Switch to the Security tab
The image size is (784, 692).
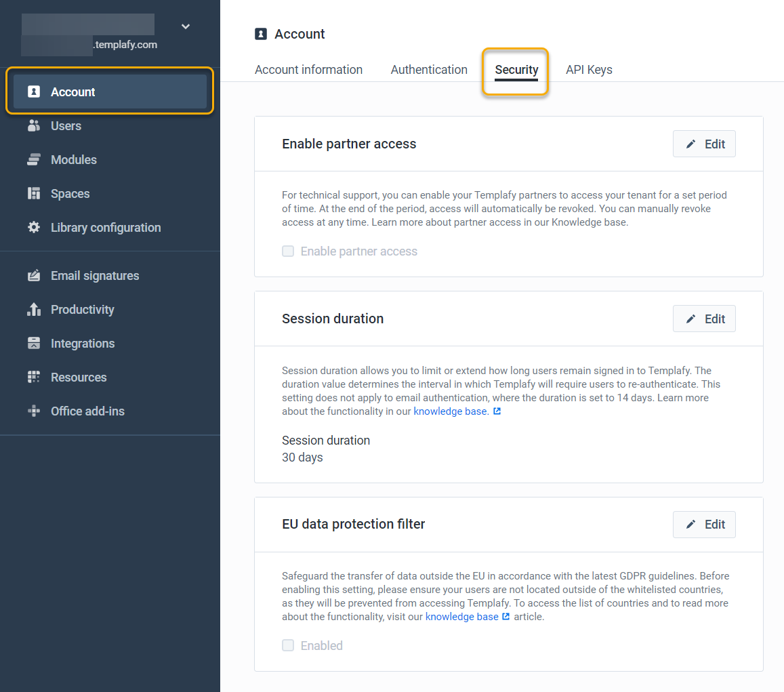(x=516, y=69)
